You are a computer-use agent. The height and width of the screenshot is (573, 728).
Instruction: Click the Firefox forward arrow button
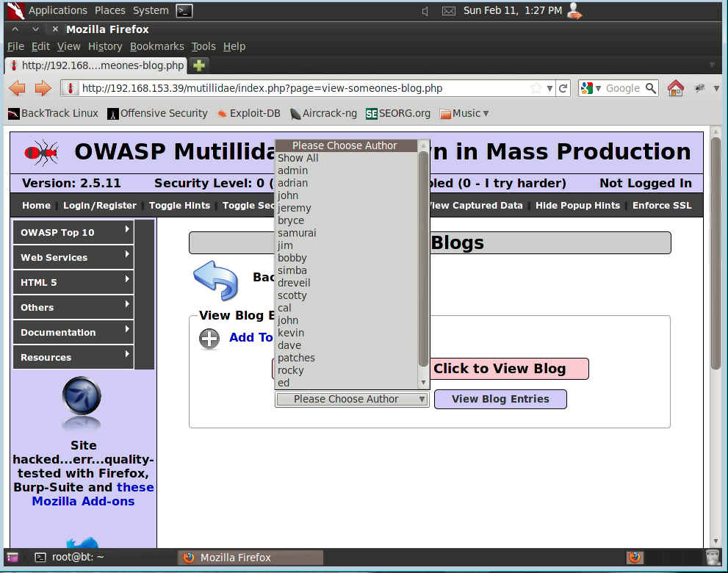tap(43, 88)
